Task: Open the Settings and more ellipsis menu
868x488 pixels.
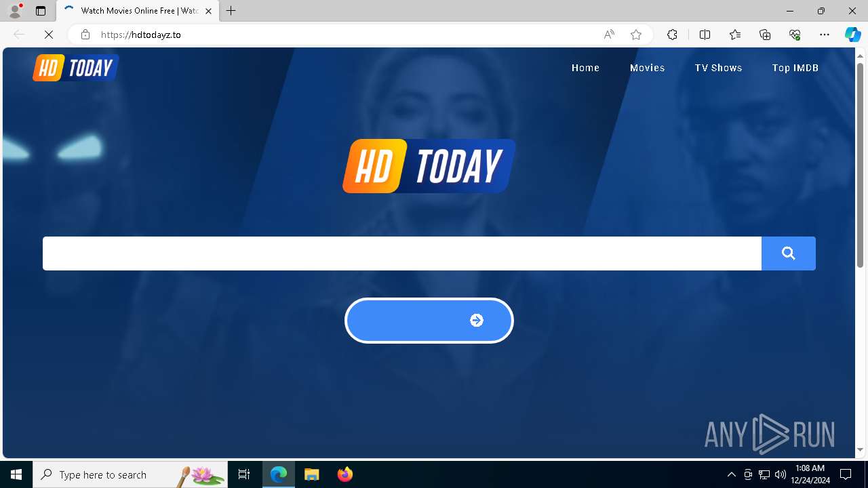Action: tap(825, 35)
